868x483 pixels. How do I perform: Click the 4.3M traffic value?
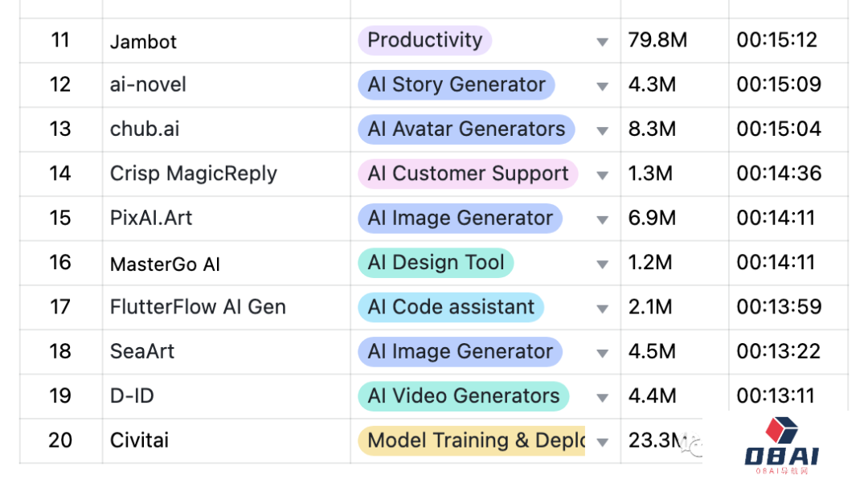(652, 84)
